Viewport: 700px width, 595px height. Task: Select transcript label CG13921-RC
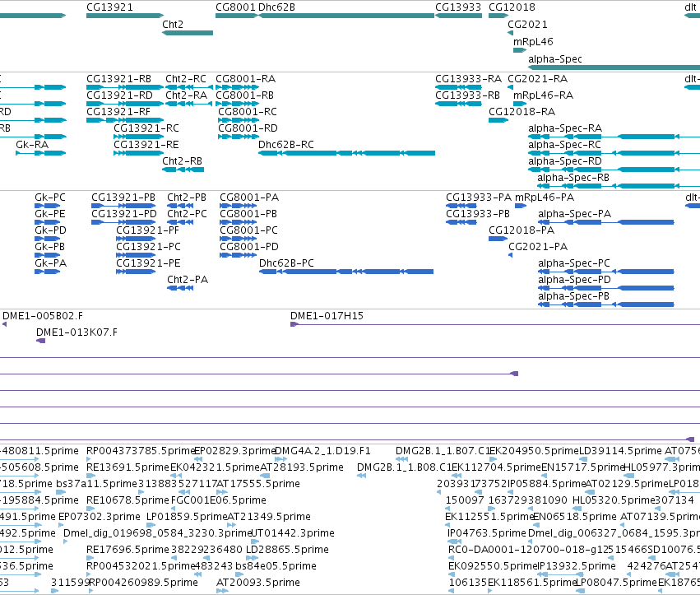pyautogui.click(x=146, y=128)
